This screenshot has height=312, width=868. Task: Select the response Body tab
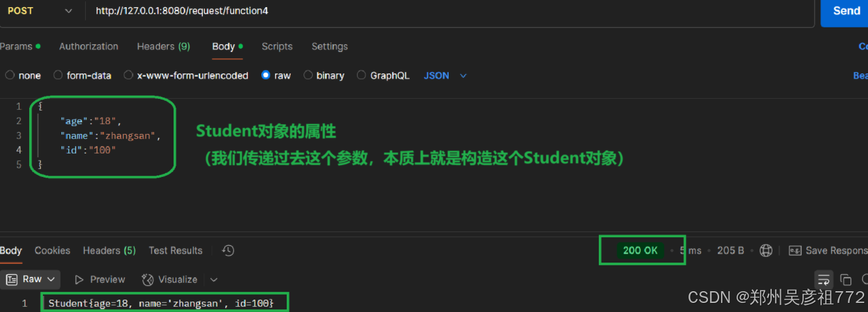coord(10,250)
